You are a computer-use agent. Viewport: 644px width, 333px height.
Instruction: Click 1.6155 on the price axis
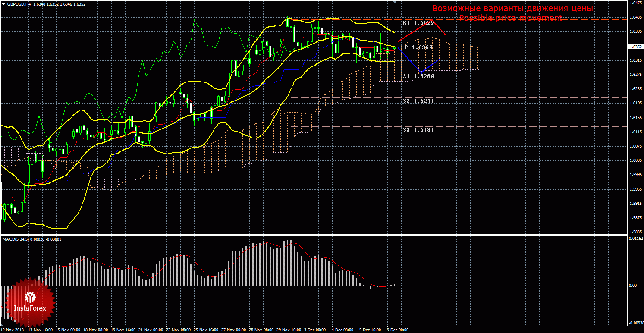635,117
